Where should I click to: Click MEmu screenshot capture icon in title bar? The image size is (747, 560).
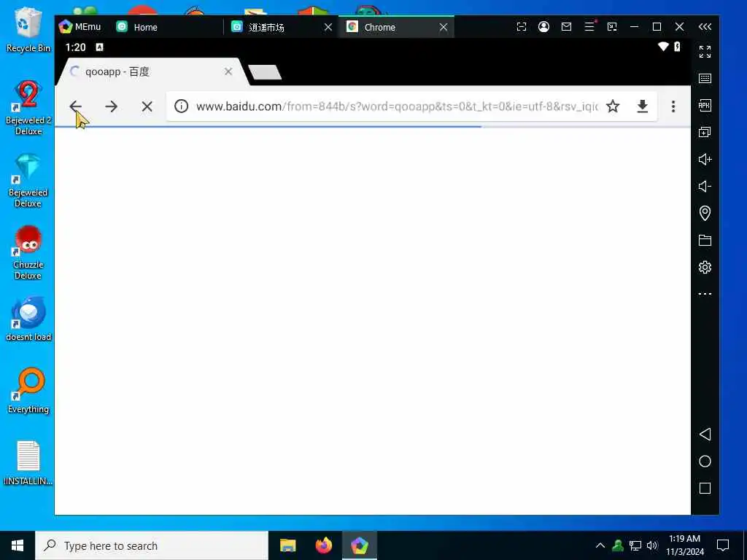tap(522, 27)
